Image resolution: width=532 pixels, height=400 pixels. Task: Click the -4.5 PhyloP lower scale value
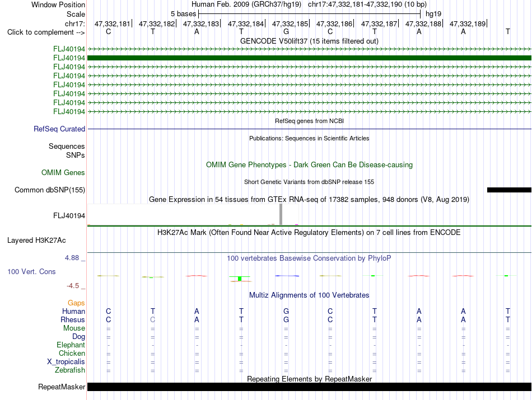tap(73, 286)
